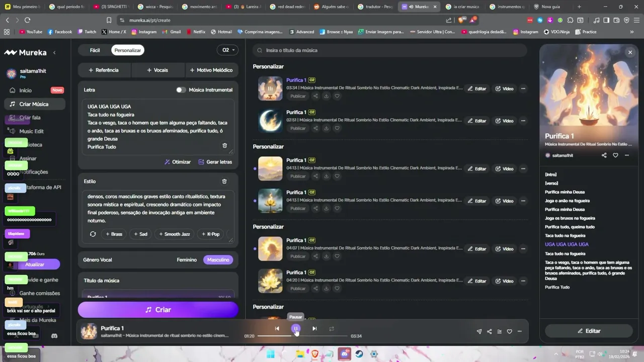Click the send paper-plane icon in player bar

(x=479, y=332)
